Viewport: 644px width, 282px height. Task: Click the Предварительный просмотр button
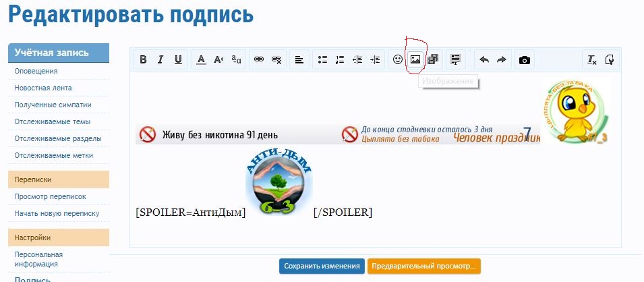(424, 266)
